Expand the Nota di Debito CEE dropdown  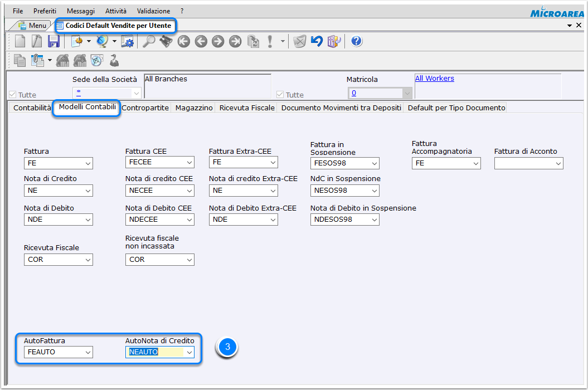coord(189,220)
